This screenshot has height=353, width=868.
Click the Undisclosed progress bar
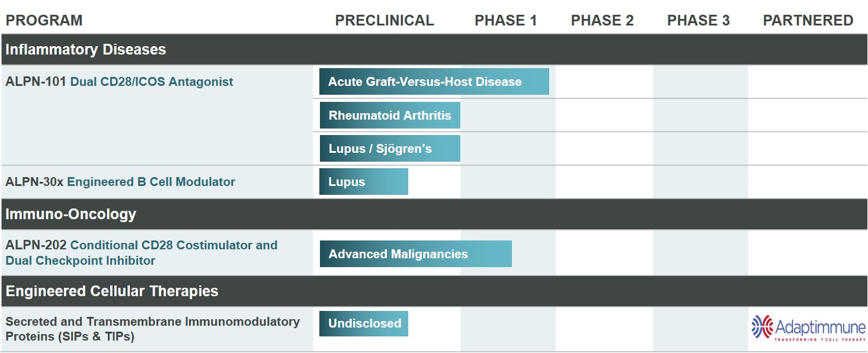point(364,323)
